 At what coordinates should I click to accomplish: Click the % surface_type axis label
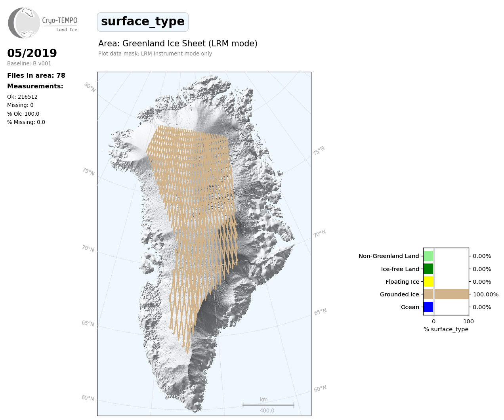[x=446, y=329]
